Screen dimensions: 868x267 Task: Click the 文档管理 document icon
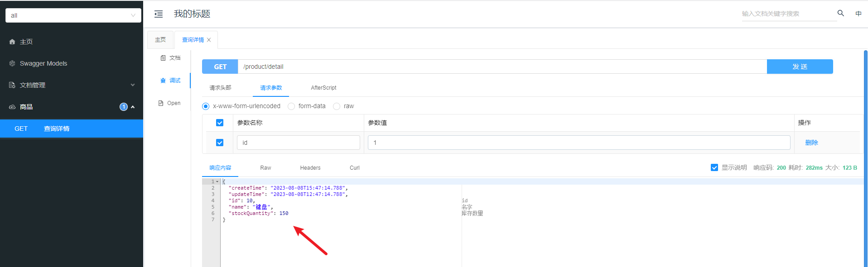(x=12, y=85)
